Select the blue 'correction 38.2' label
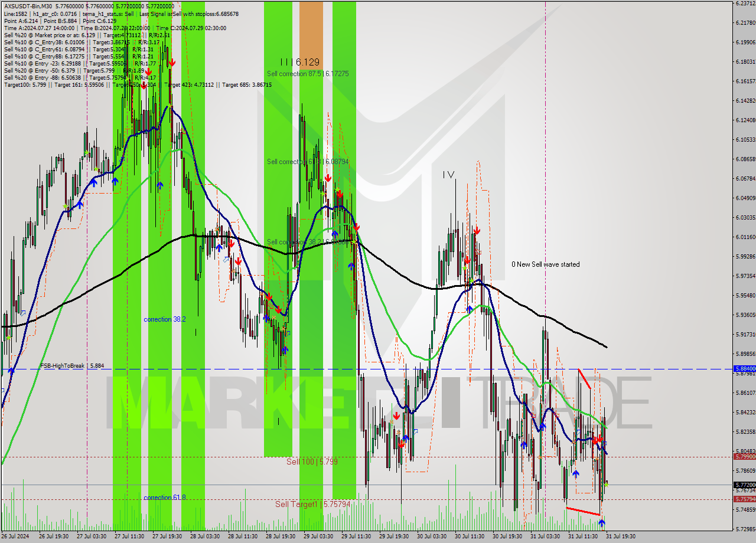The width and height of the screenshot is (756, 543). (165, 319)
